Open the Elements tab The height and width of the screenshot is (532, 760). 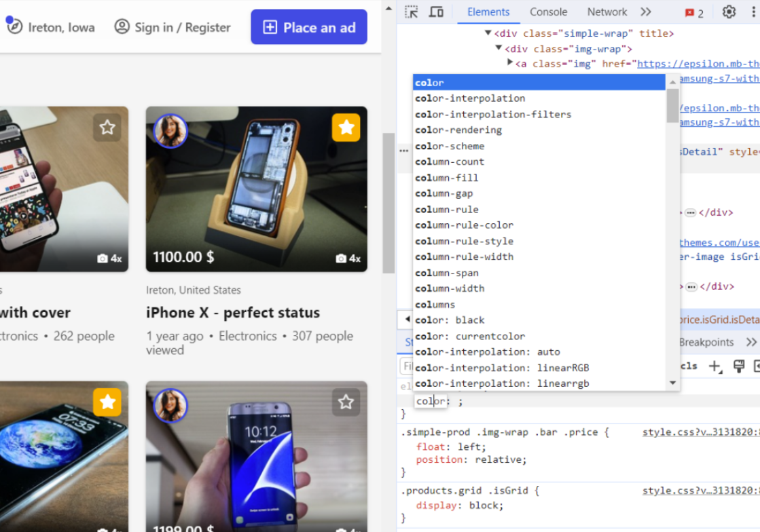488,12
